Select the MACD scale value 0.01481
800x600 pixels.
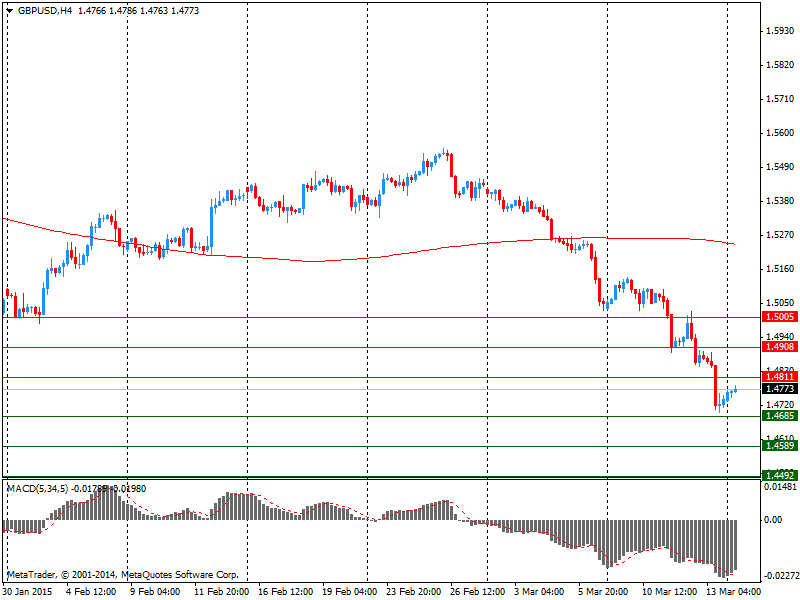781,487
